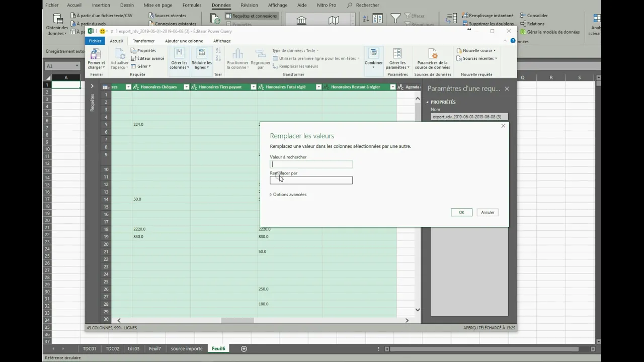Screen dimensions: 644x362
Task: Click Obtenir des données in Excel ribbon
Action: point(57,24)
